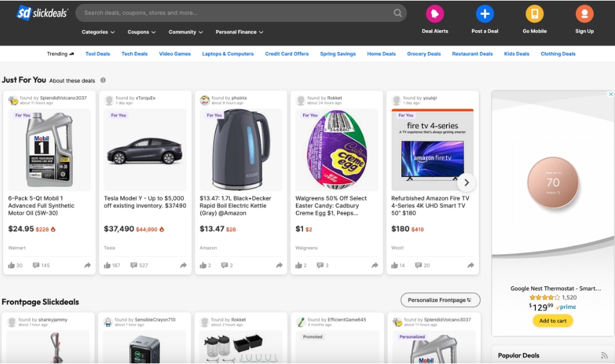The width and height of the screenshot is (615, 364).
Task: Share the Amazon Fire TV deal
Action: tap(471, 265)
